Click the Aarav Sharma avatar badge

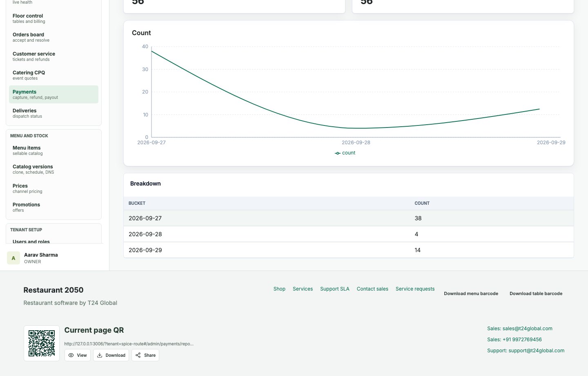pyautogui.click(x=13, y=258)
